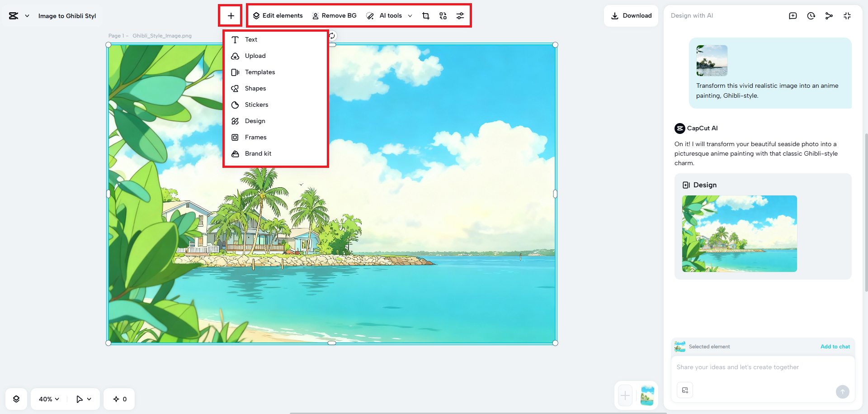Screen dimensions: 868x414
Task: Open Brand kit from the add menu
Action: 276,154
